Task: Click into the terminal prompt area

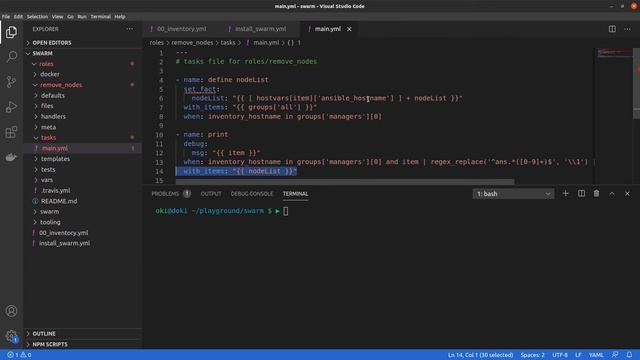Action: 286,211
